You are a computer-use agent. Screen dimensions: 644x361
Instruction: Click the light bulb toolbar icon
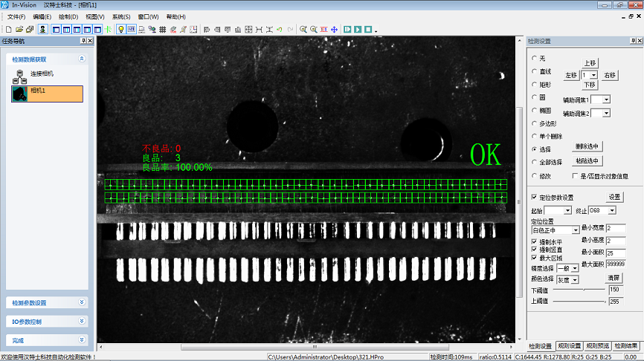pos(121,29)
